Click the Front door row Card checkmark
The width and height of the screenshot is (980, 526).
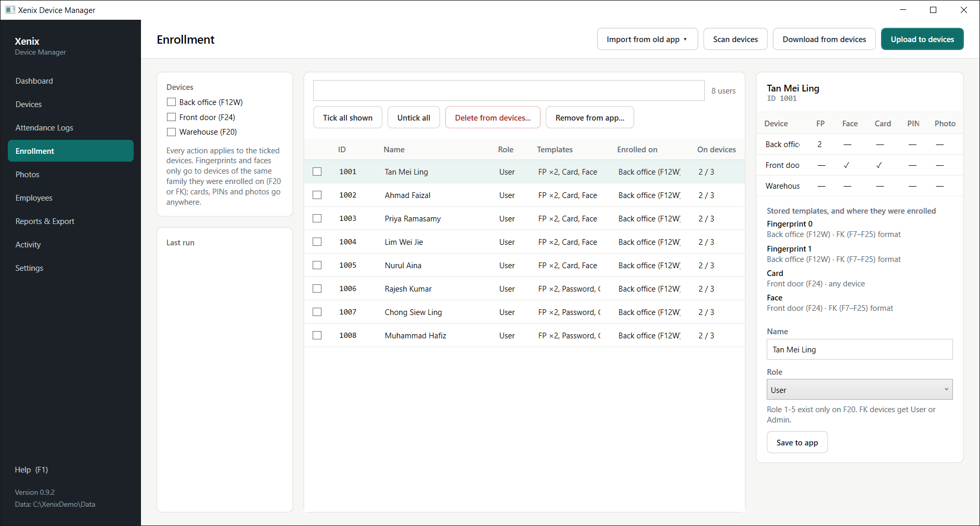point(879,165)
